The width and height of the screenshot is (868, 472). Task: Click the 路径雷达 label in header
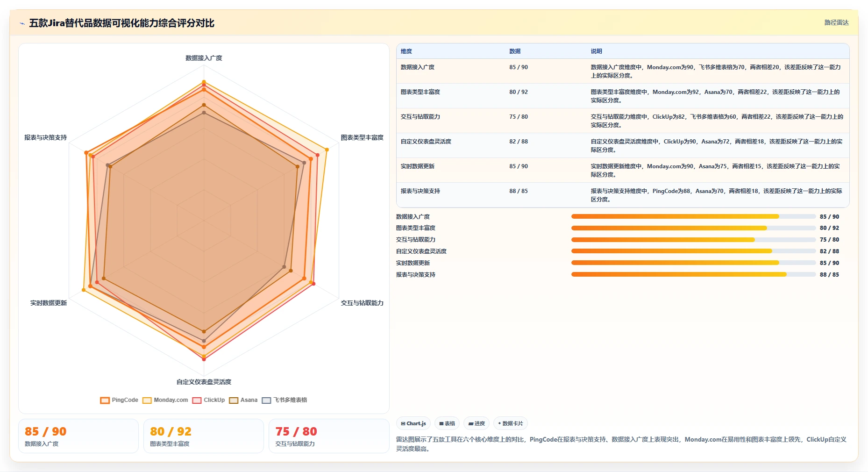[x=836, y=22]
